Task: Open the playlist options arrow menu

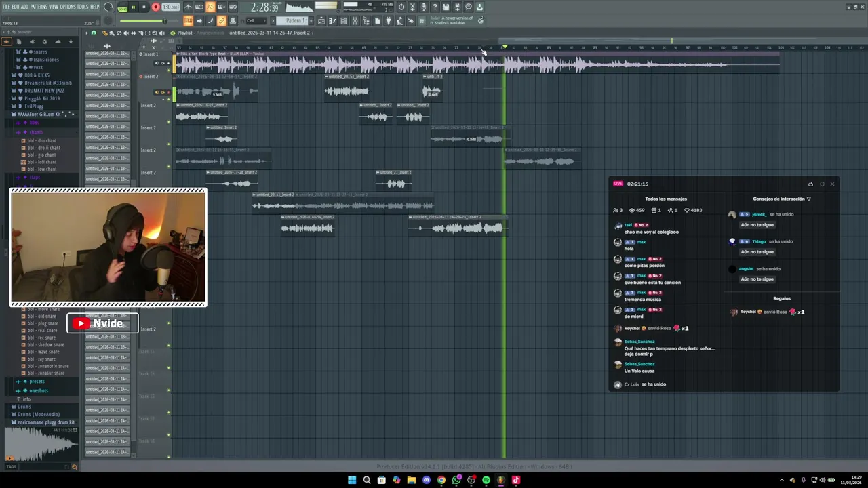Action: 87,33
